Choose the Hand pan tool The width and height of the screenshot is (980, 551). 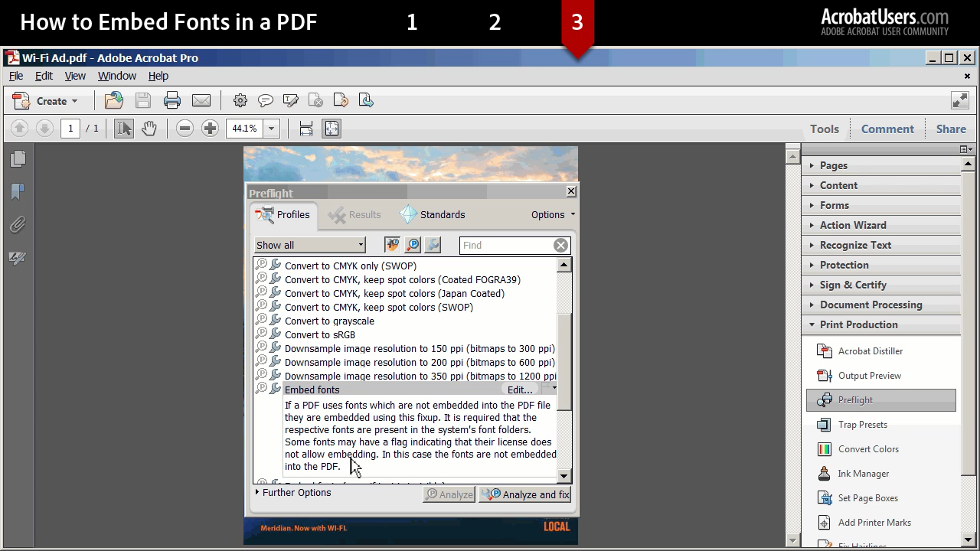pyautogui.click(x=149, y=129)
